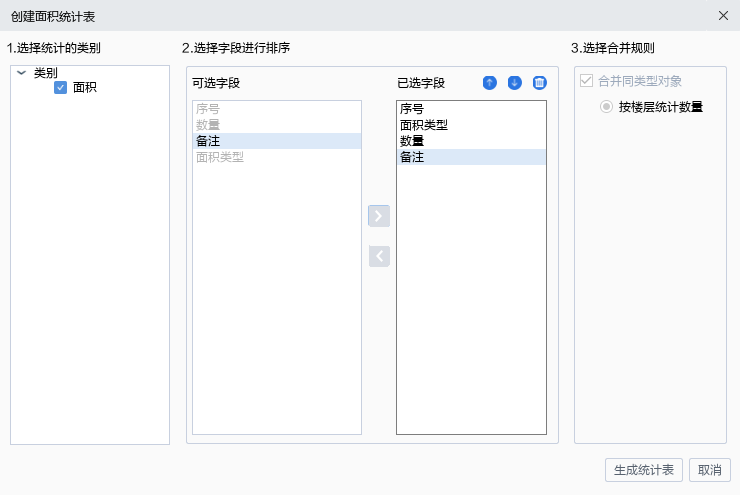Collapse the 类别 tree node

point(21,73)
